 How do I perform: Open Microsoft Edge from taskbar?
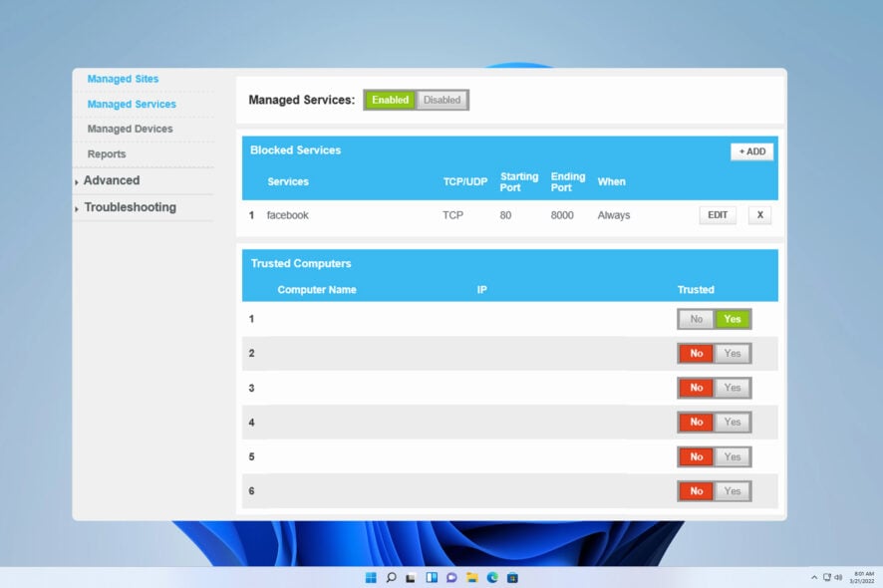click(x=492, y=577)
